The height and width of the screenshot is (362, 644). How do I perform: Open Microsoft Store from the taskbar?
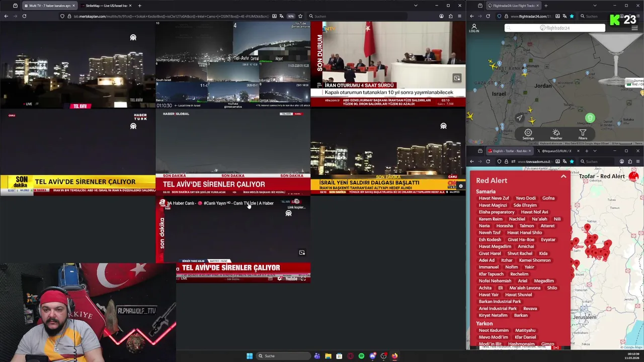(x=339, y=356)
